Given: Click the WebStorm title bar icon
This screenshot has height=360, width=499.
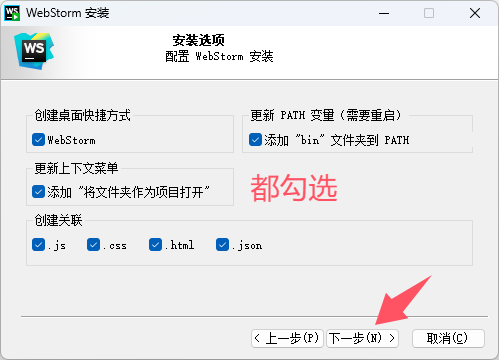Looking at the screenshot, I should [x=12, y=13].
